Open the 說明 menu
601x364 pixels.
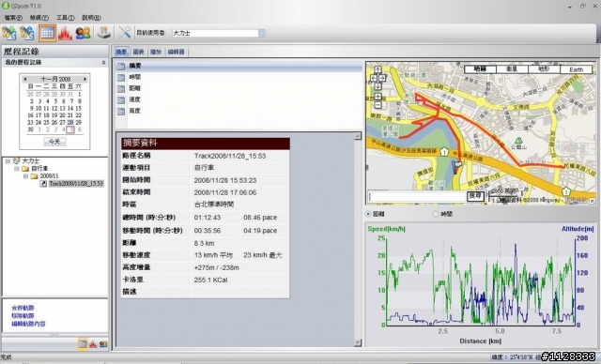point(91,18)
